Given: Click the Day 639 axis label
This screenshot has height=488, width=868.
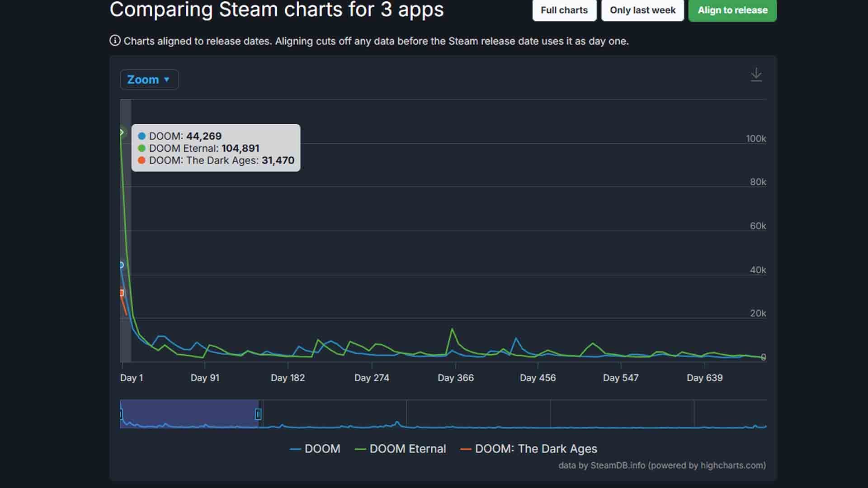Looking at the screenshot, I should (x=704, y=378).
